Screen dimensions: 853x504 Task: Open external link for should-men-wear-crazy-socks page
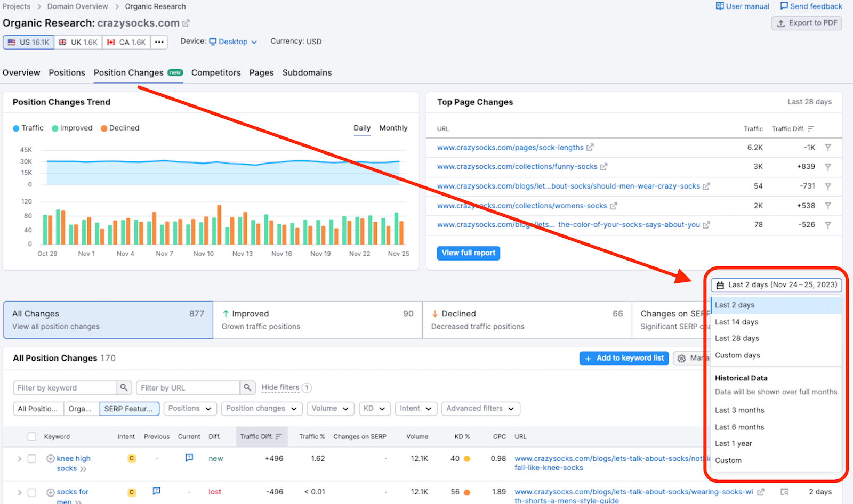pyautogui.click(x=706, y=186)
